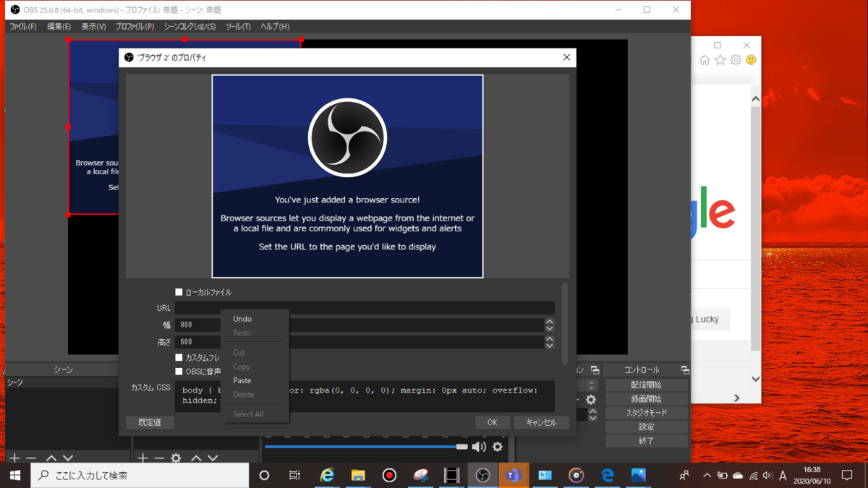Move scene up with the up arrow in Scenes panel

(51, 458)
